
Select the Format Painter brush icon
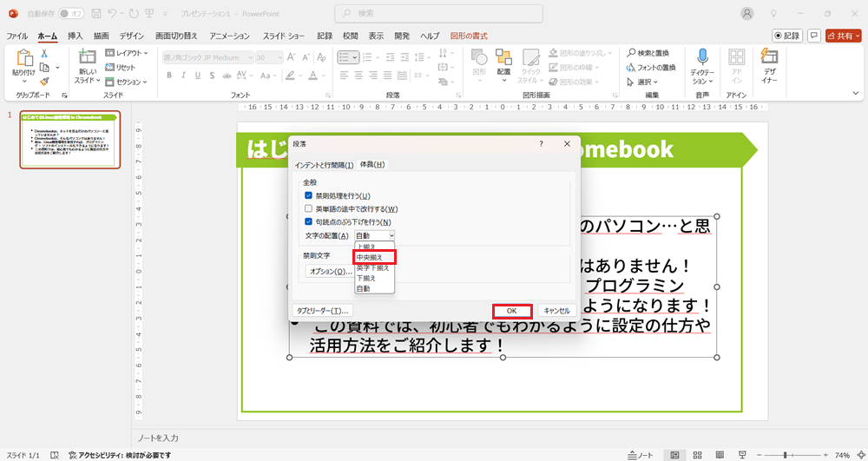[44, 82]
